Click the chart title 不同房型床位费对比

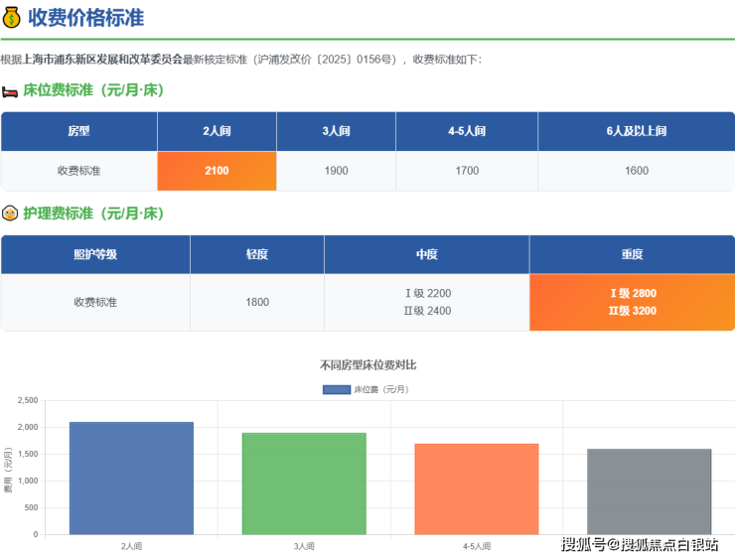point(367,365)
